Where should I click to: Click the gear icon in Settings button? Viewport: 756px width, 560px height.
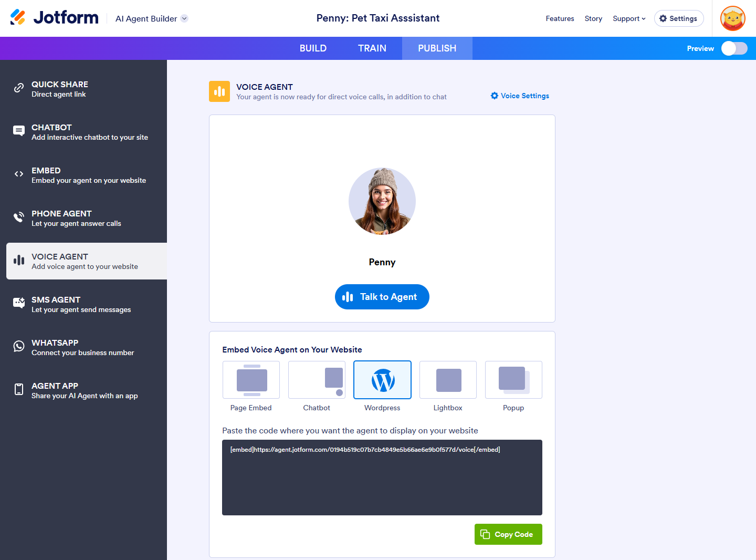point(663,18)
